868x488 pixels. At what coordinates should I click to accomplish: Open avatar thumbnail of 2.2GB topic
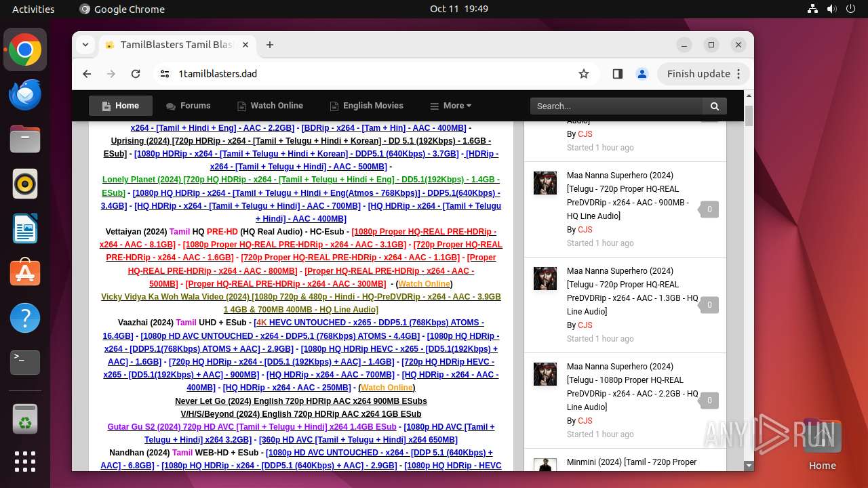[545, 374]
